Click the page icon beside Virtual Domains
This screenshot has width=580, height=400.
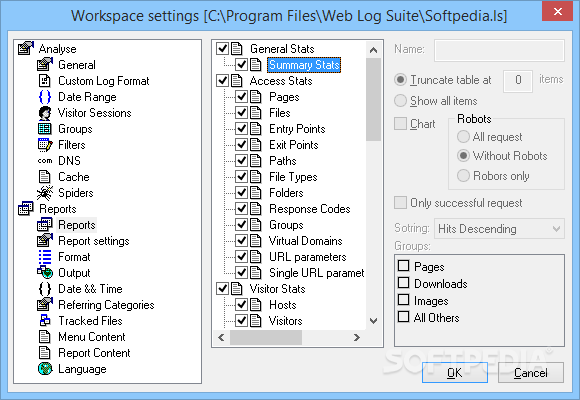(x=256, y=241)
